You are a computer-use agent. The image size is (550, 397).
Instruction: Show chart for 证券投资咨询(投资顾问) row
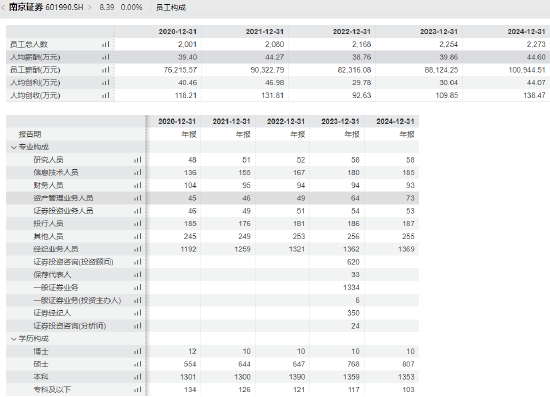(138, 262)
